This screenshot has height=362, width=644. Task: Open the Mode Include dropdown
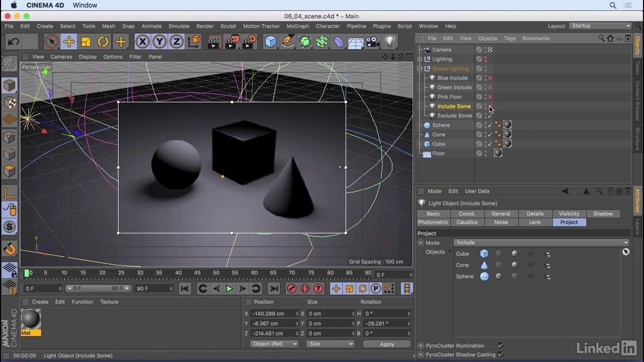click(x=542, y=243)
